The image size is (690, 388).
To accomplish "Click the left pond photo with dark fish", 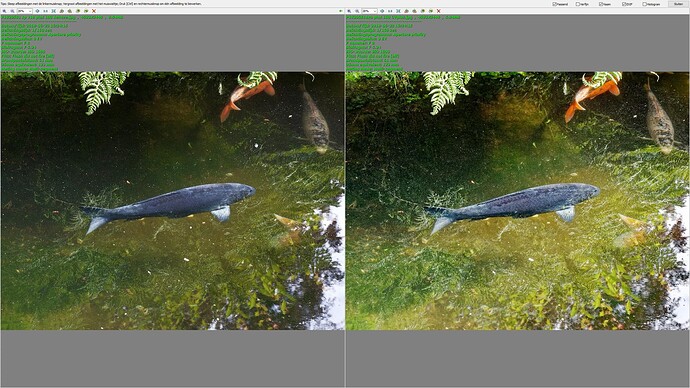I will [x=172, y=201].
